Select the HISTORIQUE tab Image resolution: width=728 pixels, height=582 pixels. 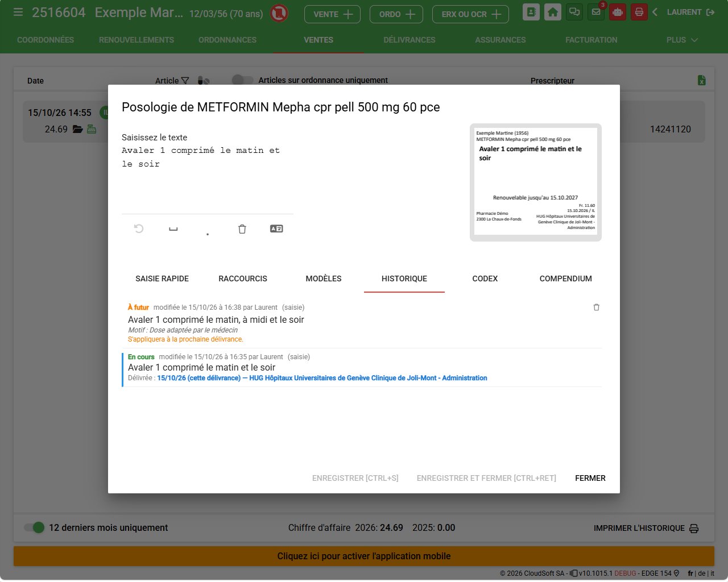[x=404, y=278]
